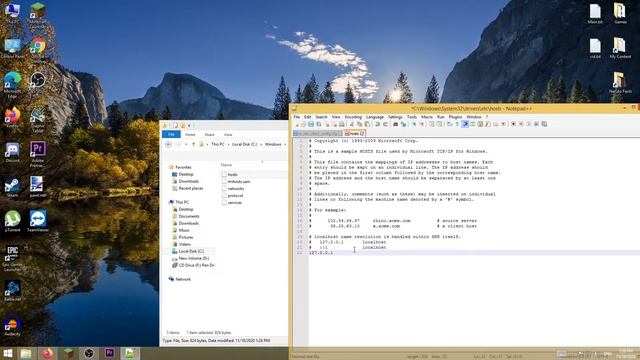Click the Adobe Premiere icon on taskbar
Image resolution: width=640 pixels, height=360 pixels.
coord(109,353)
